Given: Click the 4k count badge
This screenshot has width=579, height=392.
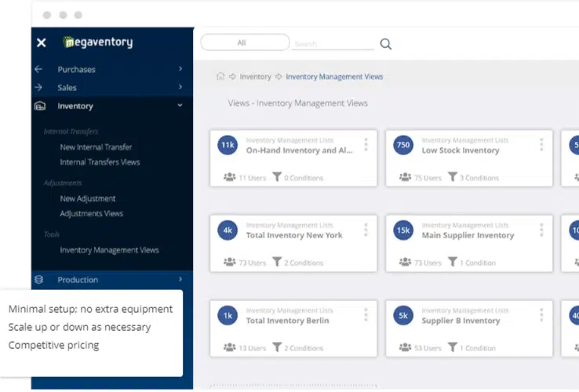Looking at the screenshot, I should click(x=228, y=230).
